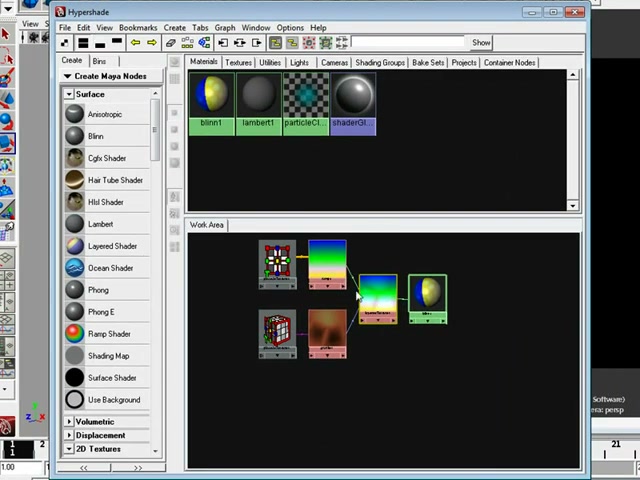The width and height of the screenshot is (640, 480).
Task: Create a Lambert material
Action: 107,224
